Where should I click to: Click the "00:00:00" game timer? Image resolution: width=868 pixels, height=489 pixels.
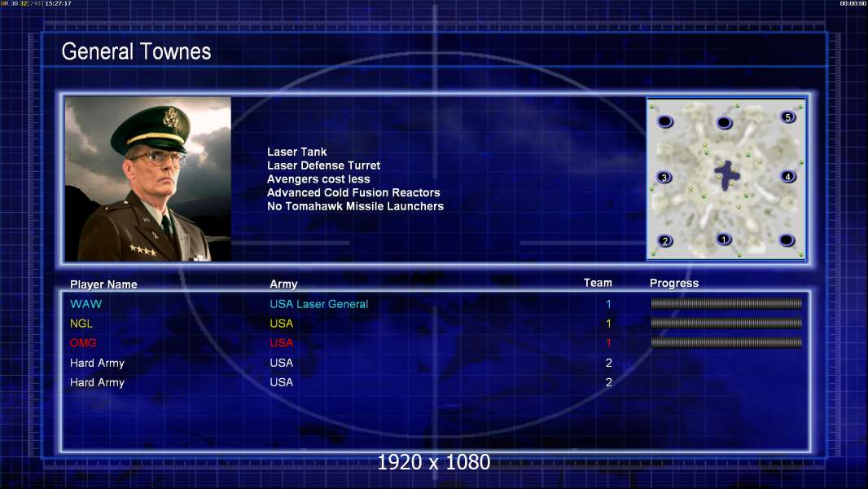[x=853, y=3]
